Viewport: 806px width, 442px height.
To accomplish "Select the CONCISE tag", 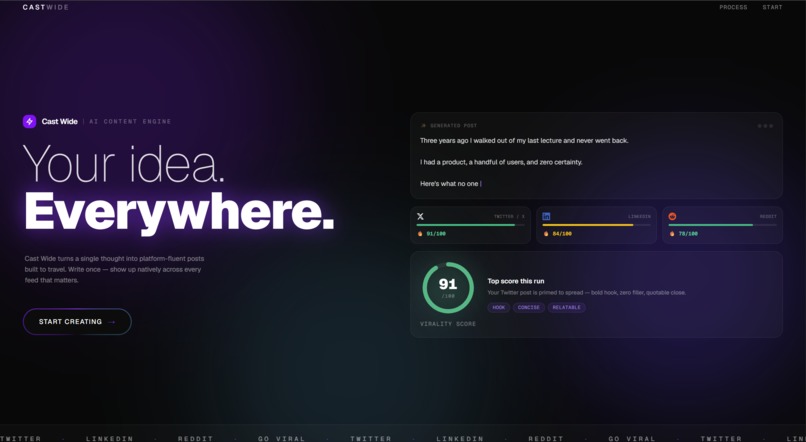I will pyautogui.click(x=528, y=307).
